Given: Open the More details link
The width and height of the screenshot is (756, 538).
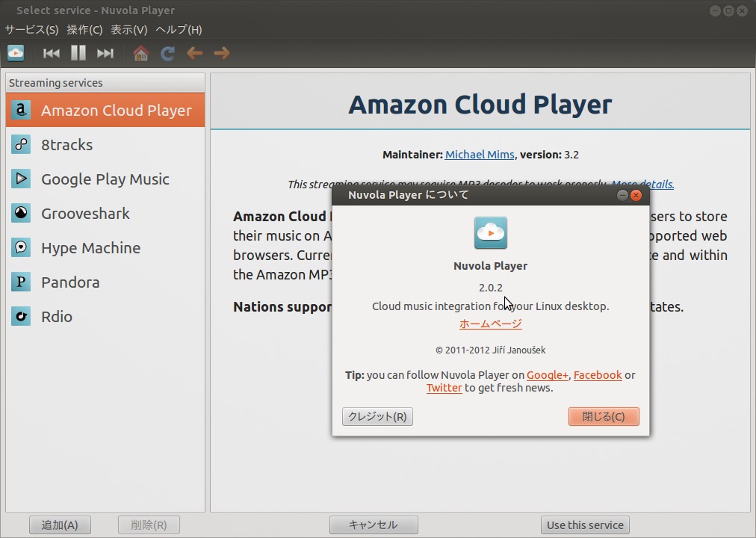Looking at the screenshot, I should coord(642,184).
